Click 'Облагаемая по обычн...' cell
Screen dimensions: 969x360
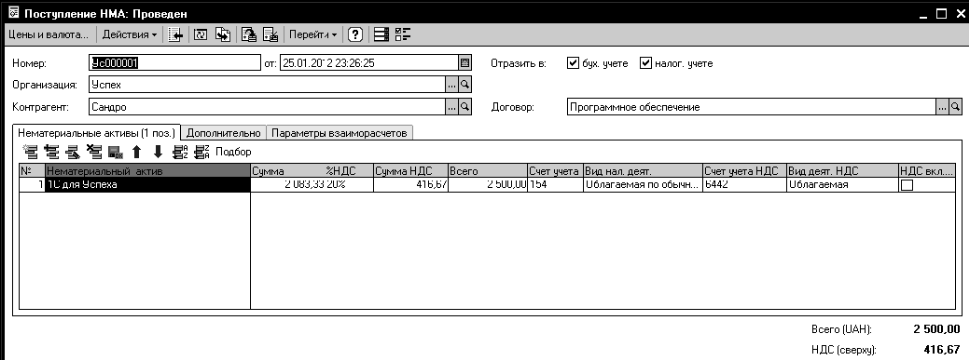(x=642, y=185)
